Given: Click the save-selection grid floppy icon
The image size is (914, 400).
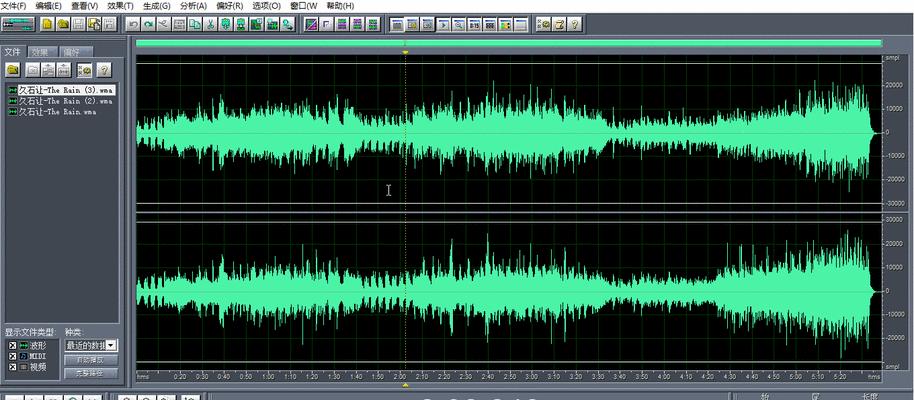Looking at the screenshot, I should pos(109,24).
